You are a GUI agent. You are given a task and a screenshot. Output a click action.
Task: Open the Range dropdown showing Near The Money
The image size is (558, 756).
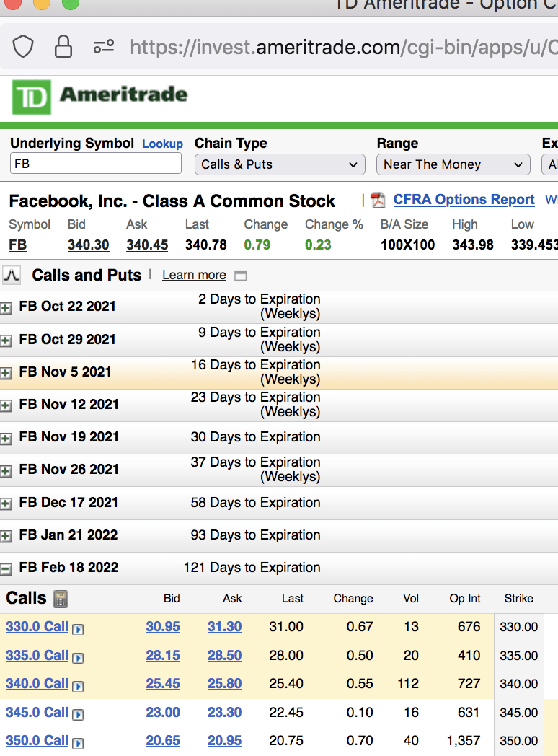click(x=453, y=164)
